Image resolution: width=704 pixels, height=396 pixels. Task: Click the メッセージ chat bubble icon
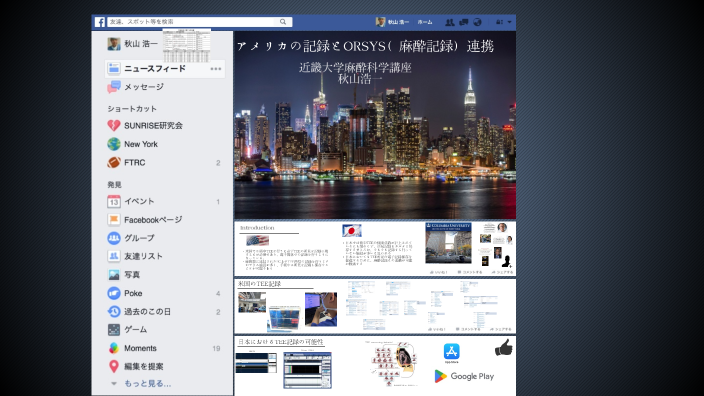[114, 87]
